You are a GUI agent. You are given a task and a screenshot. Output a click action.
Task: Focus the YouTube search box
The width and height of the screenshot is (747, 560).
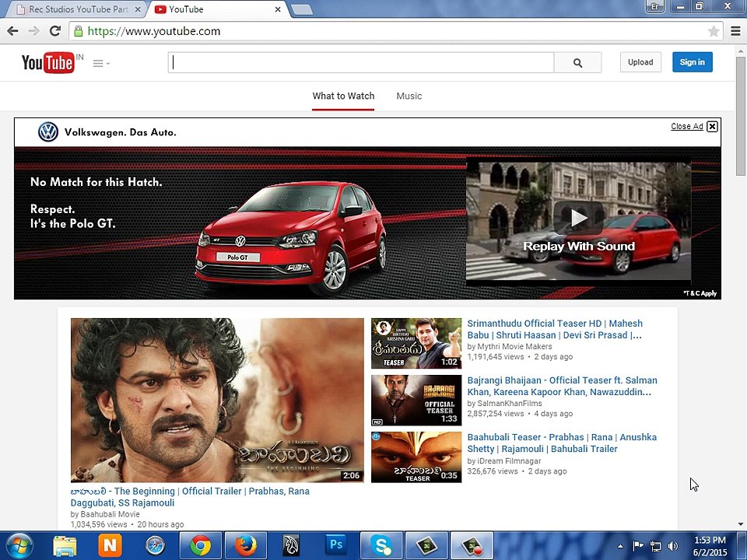(x=361, y=62)
